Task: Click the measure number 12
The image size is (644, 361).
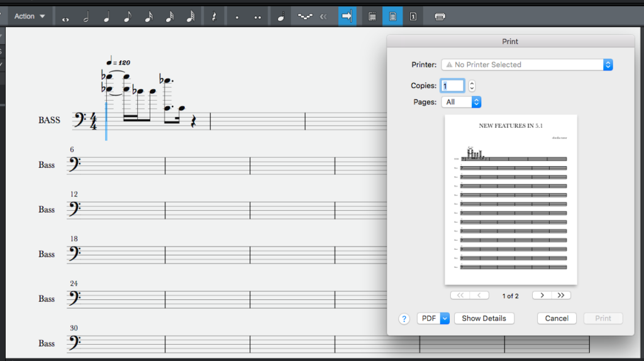Action: [74, 194]
